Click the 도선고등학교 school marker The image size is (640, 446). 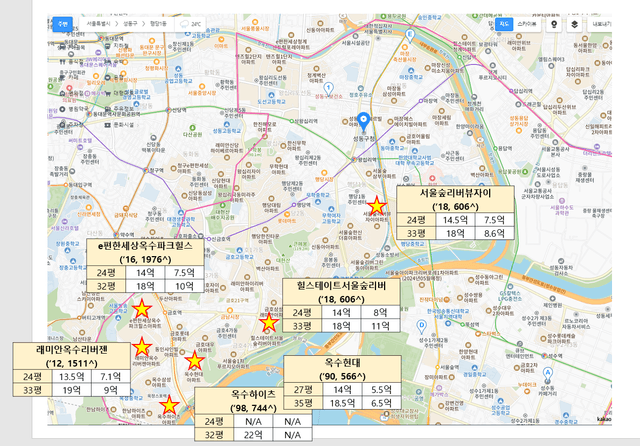[x=271, y=95]
